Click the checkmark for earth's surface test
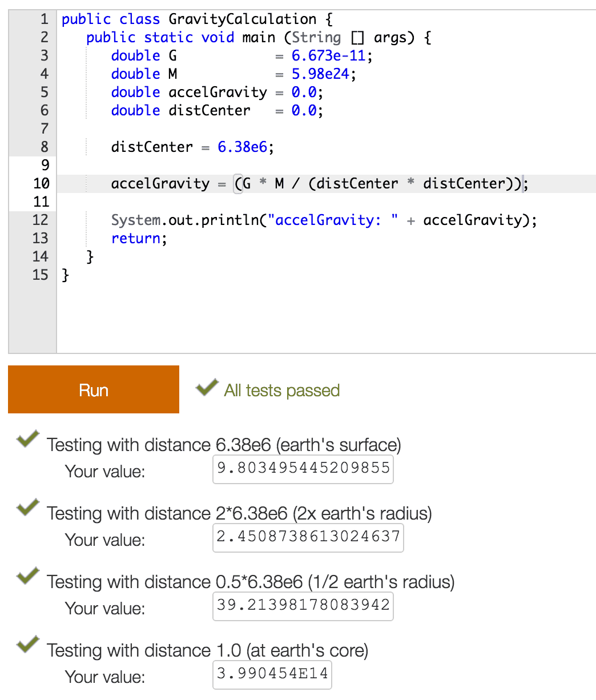Image resolution: width=596 pixels, height=700 pixels. 28,440
